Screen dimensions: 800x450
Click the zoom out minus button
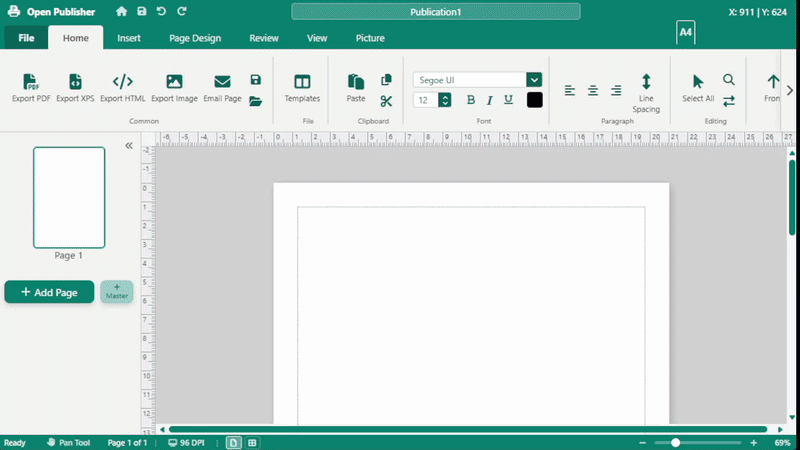click(642, 443)
